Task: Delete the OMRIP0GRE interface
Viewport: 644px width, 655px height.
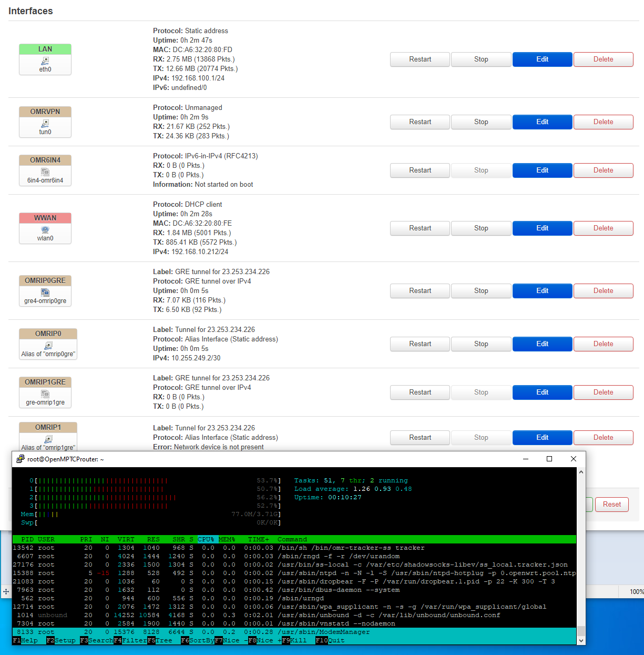Action: click(604, 291)
